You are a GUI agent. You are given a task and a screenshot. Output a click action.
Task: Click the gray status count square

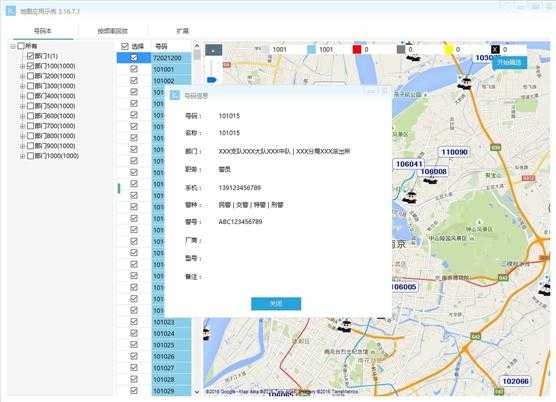tap(401, 49)
